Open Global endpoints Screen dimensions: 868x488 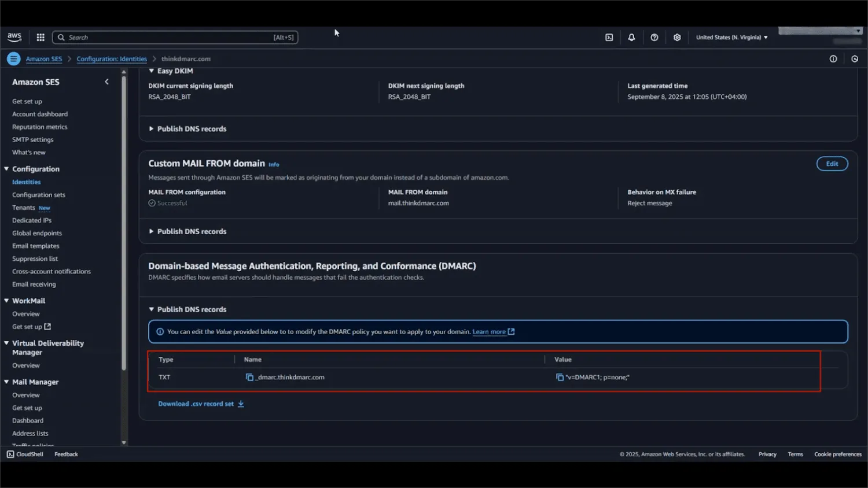coord(37,233)
